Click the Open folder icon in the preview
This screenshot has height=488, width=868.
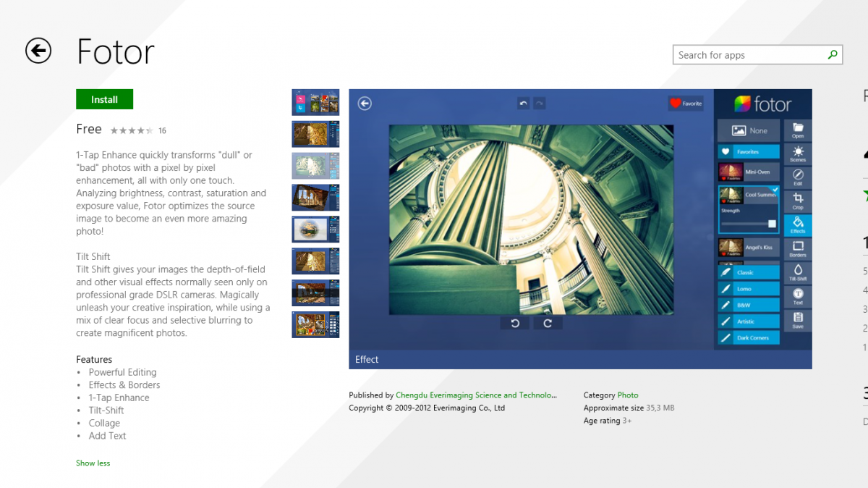tap(798, 130)
